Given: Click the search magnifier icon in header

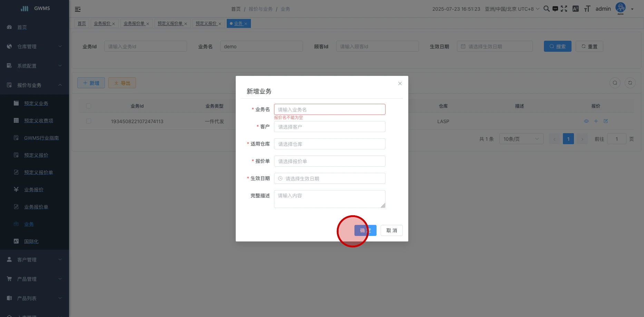Looking at the screenshot, I should (546, 9).
